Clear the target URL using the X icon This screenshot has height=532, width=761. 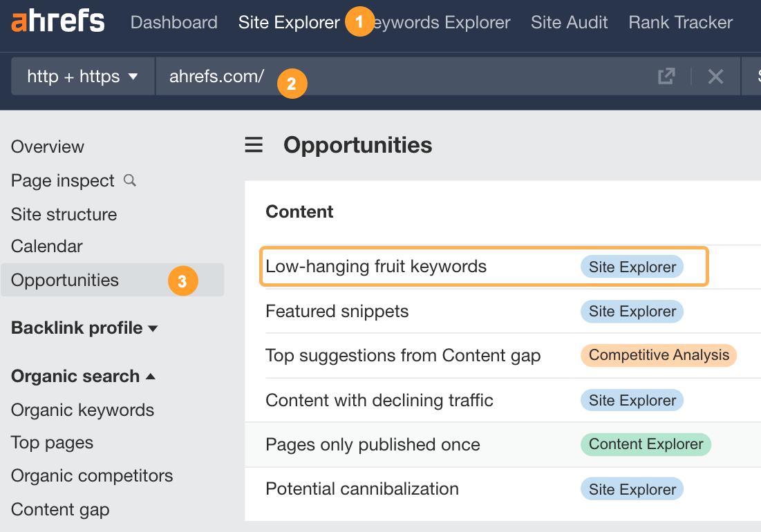tap(715, 76)
